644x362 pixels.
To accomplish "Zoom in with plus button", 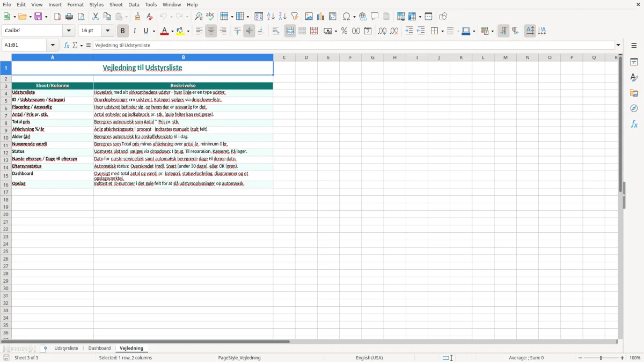I will 623,358.
